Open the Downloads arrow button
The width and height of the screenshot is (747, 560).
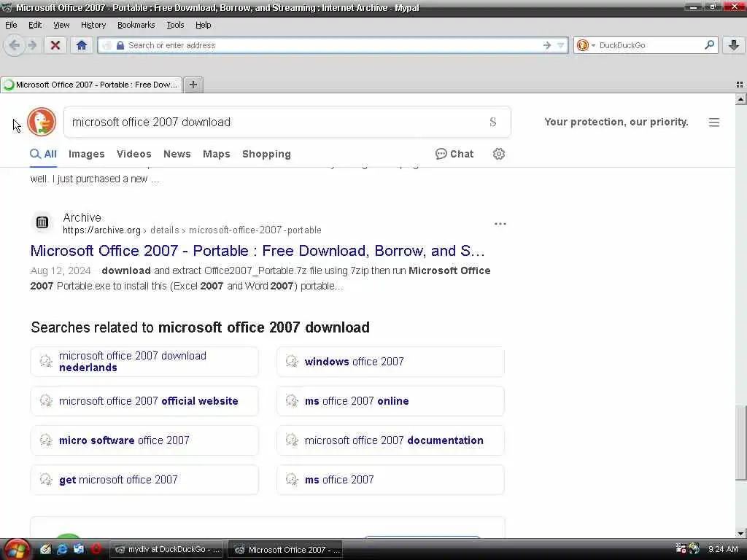coord(734,45)
